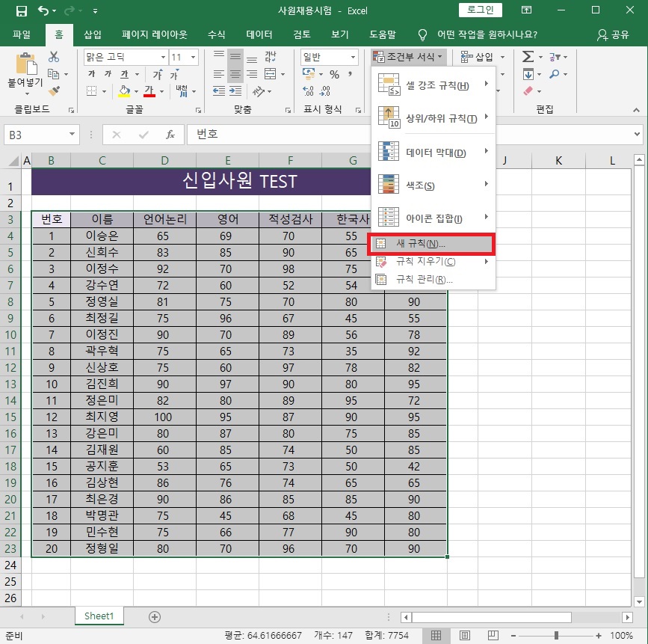Decrease font size with smaller 가 icon
648x644 pixels.
click(174, 75)
